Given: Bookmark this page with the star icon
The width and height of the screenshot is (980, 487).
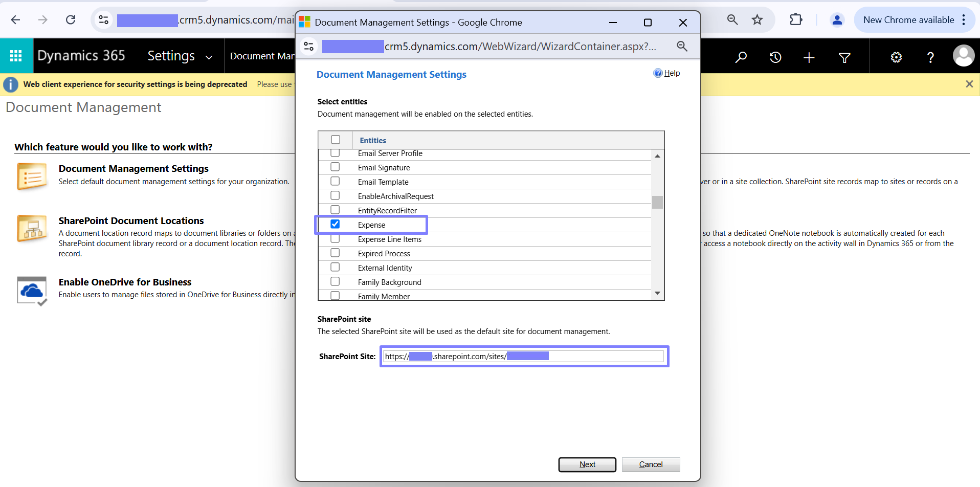Looking at the screenshot, I should coord(757,20).
